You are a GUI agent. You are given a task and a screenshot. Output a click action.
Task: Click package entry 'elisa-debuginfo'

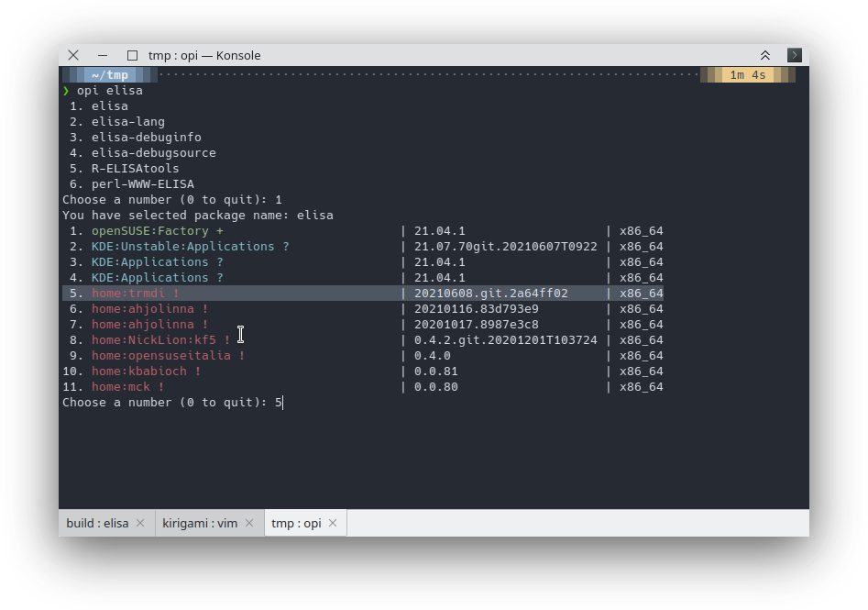point(146,137)
